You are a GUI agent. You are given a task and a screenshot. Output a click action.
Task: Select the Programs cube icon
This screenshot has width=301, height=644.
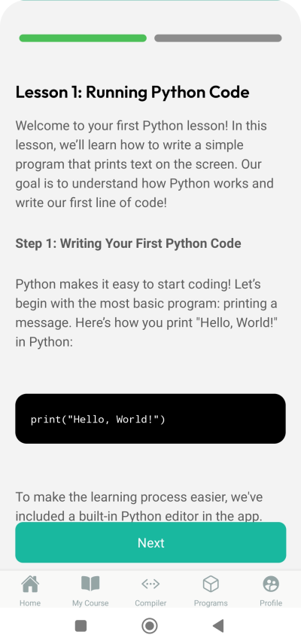point(211,584)
